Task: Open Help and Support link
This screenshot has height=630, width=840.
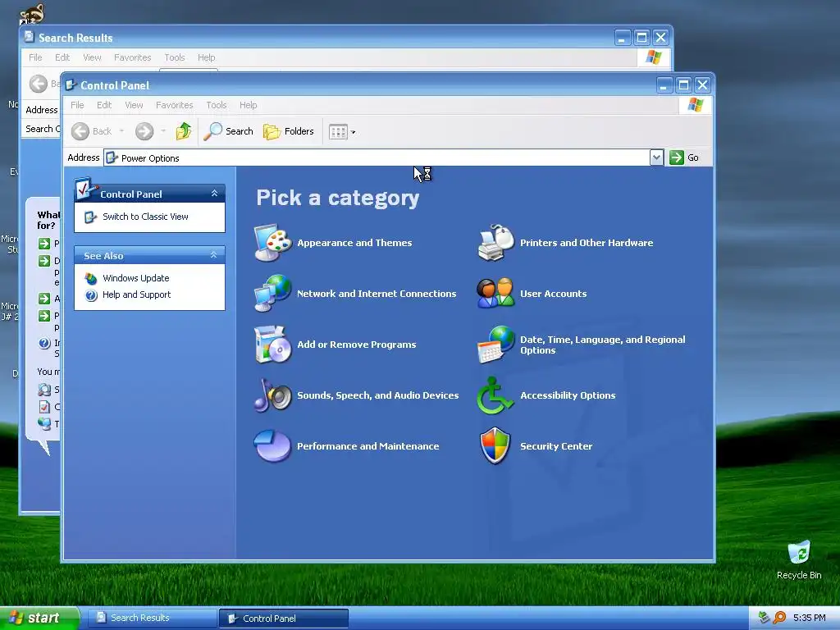Action: click(137, 294)
